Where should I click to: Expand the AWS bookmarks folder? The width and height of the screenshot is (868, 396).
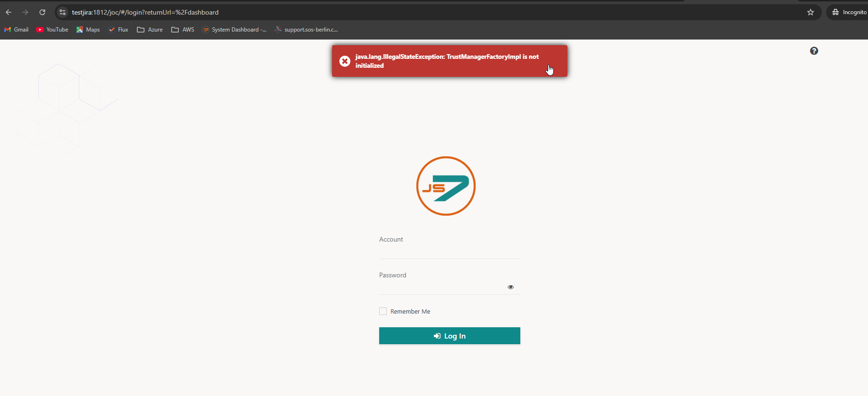[183, 30]
